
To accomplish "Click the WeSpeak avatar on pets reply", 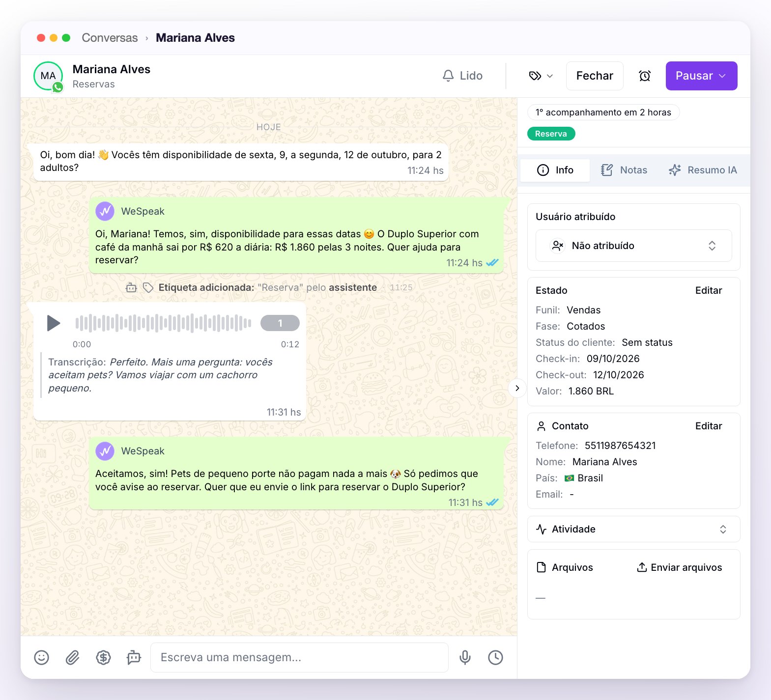I will click(105, 451).
